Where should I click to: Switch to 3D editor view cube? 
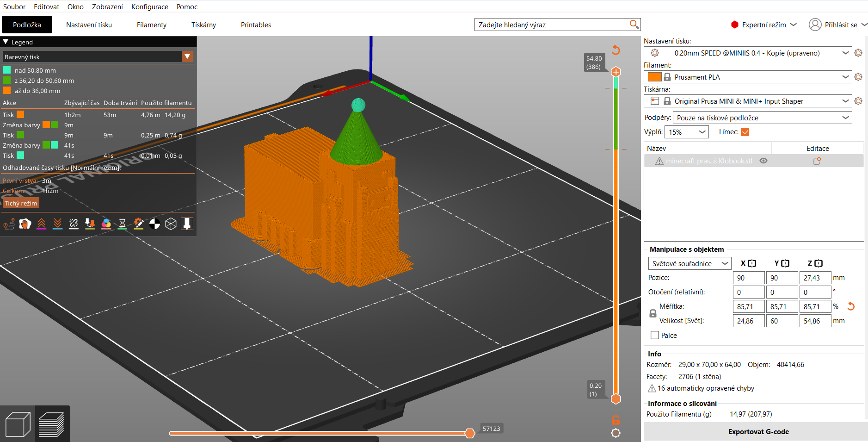pos(18,424)
